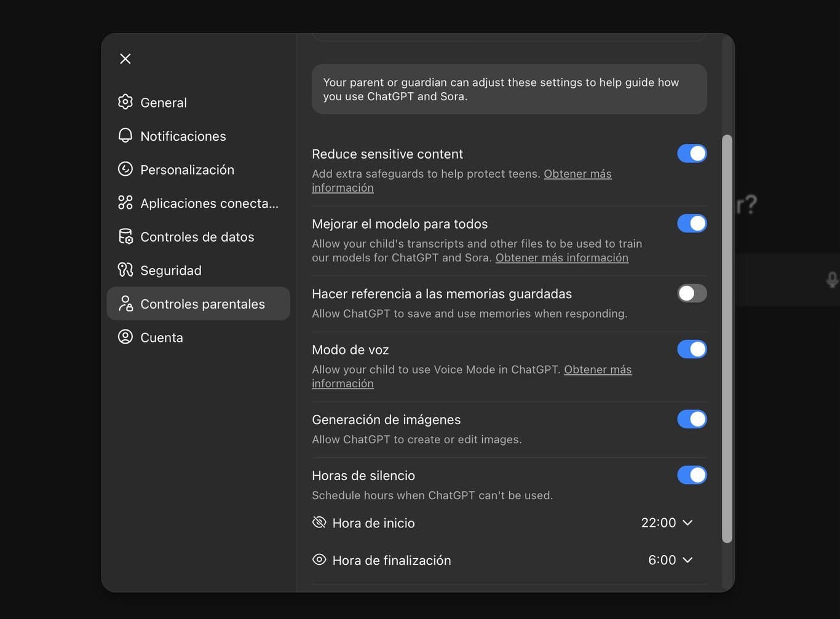The width and height of the screenshot is (840, 619).
Task: Switch off the Horas de silencio toggle
Action: point(692,476)
